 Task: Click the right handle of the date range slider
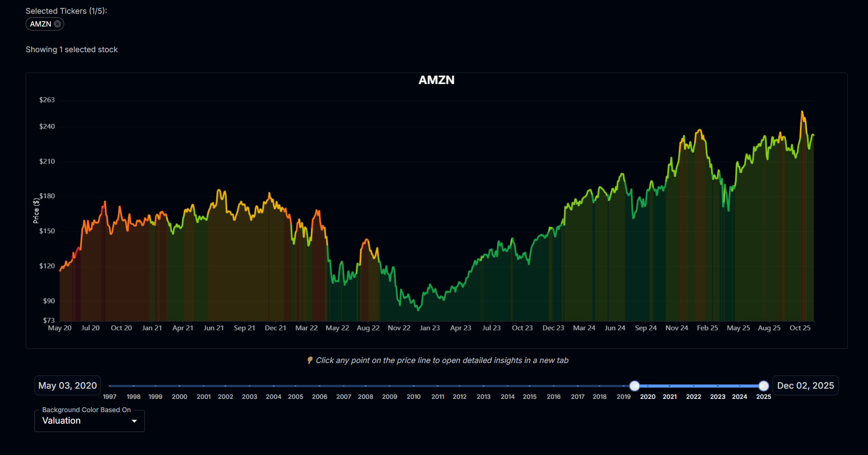[x=763, y=386]
